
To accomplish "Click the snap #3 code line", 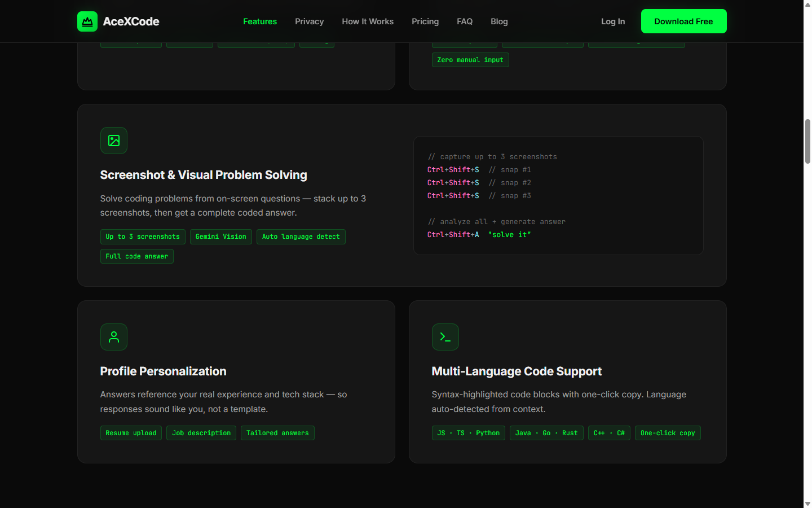I will [x=479, y=196].
